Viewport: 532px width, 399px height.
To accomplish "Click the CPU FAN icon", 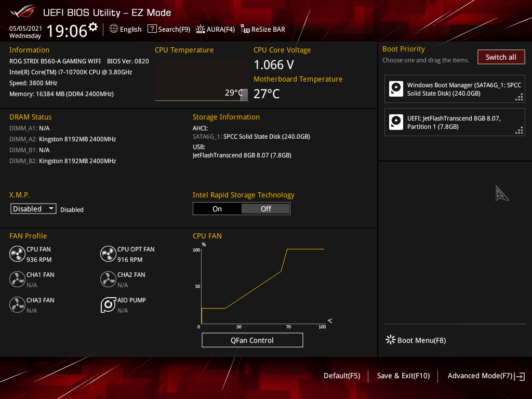I will [x=17, y=254].
